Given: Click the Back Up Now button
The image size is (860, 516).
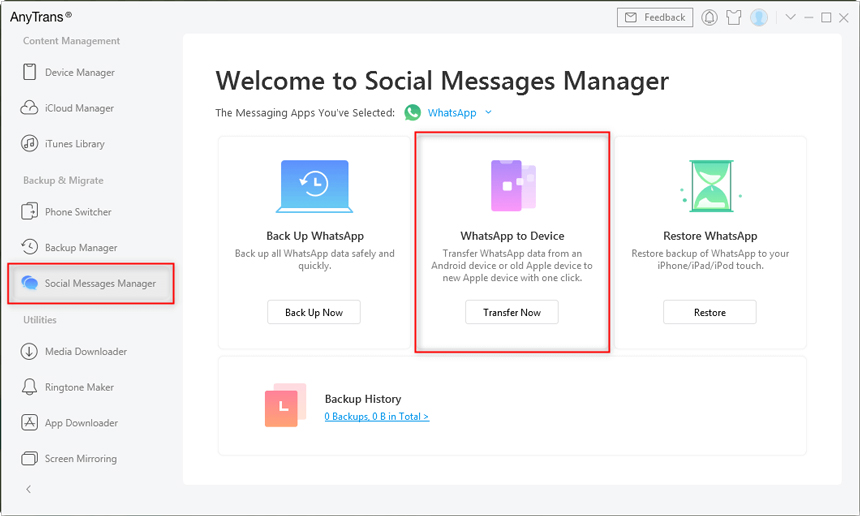Looking at the screenshot, I should (314, 312).
